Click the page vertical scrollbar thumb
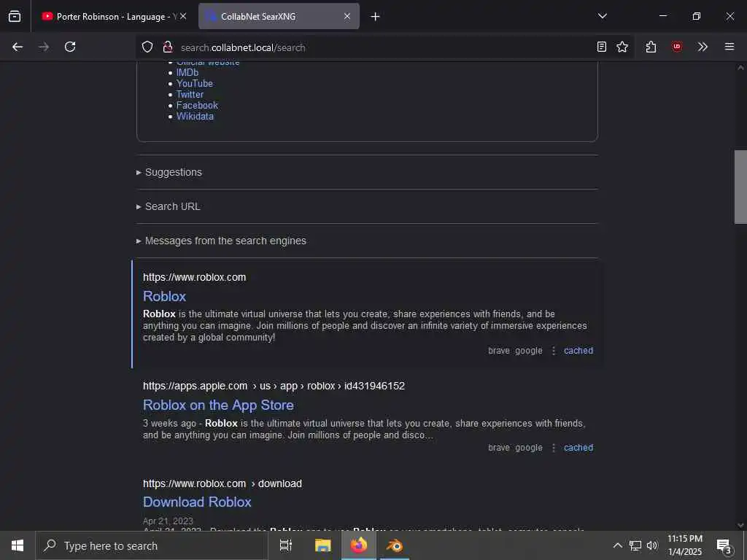 pyautogui.click(x=740, y=187)
